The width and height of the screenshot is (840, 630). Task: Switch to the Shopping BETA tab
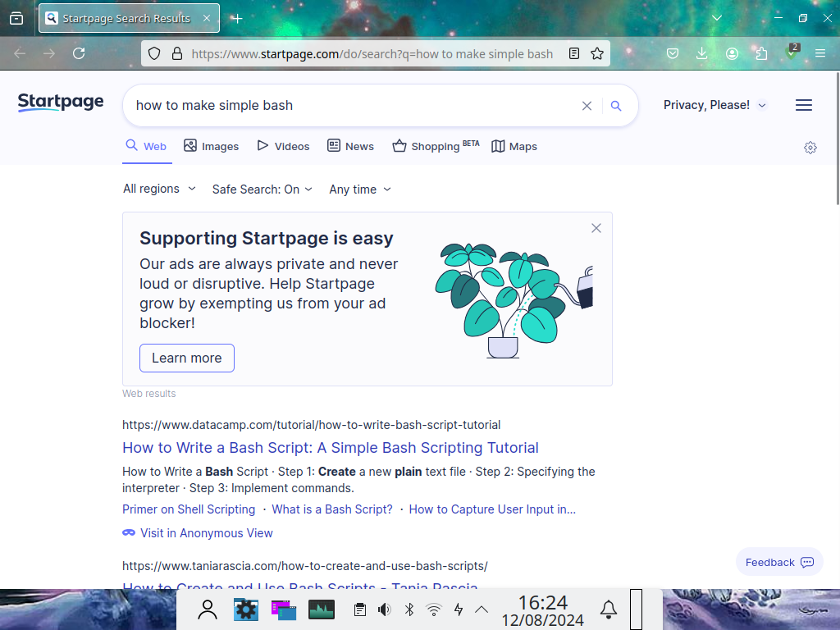coord(436,146)
